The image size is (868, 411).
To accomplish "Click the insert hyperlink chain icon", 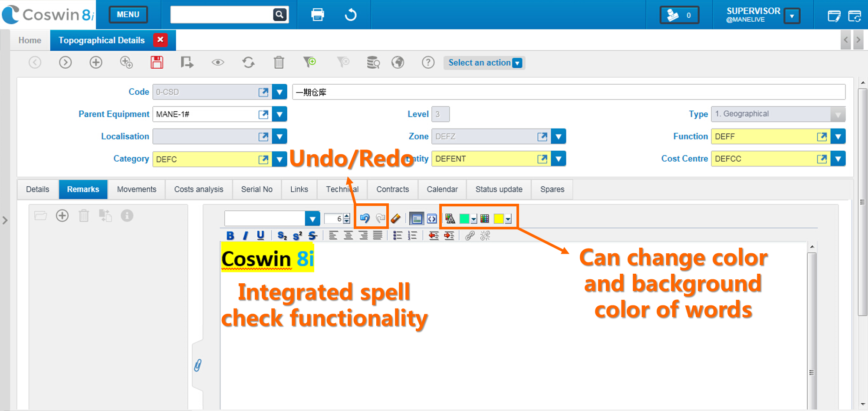I will [470, 235].
